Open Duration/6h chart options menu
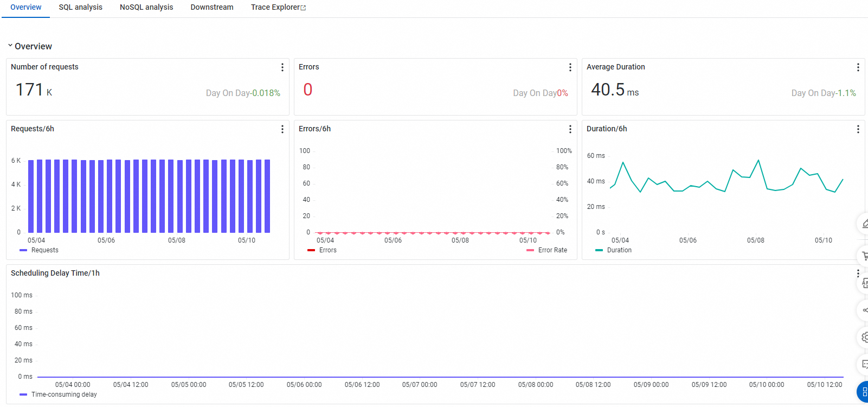This screenshot has height=407, width=868. 858,129
